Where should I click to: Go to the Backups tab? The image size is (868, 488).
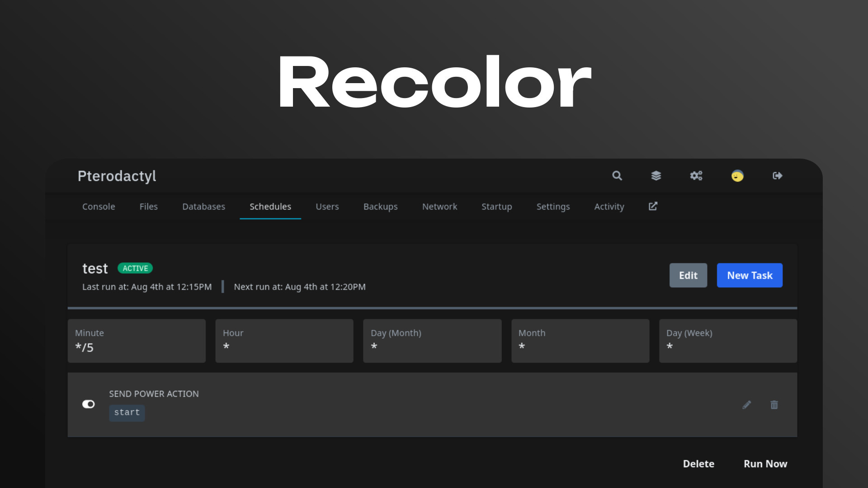380,206
